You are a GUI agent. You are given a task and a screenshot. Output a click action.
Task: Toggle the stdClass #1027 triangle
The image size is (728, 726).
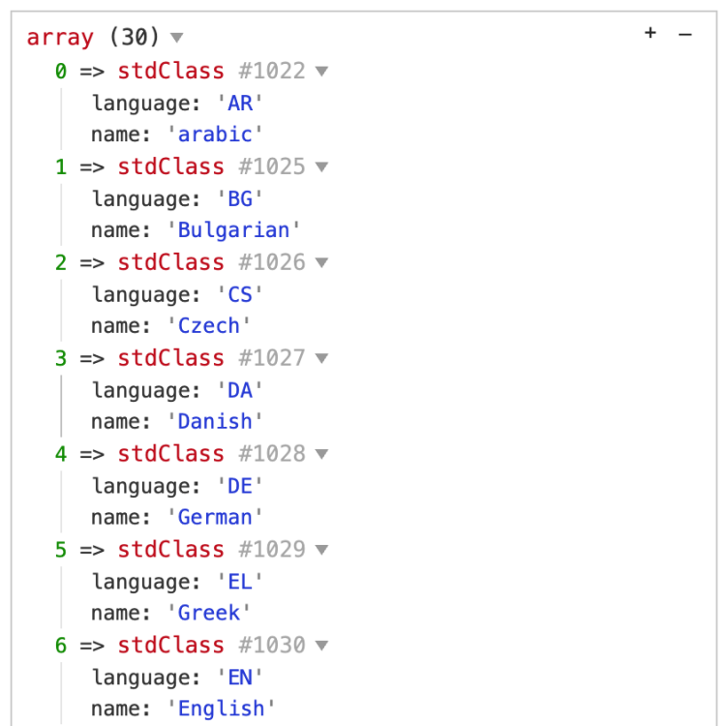click(321, 358)
